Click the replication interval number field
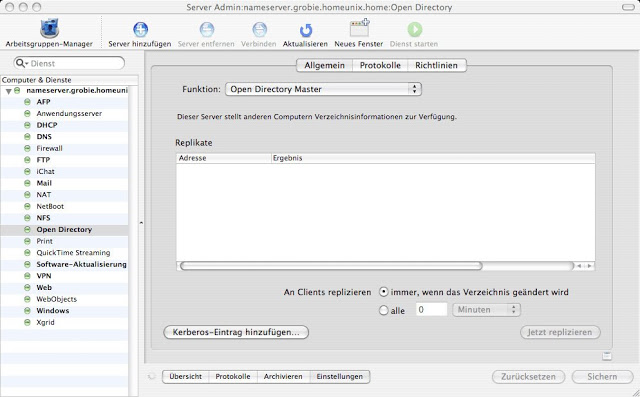Image resolution: width=640 pixels, height=397 pixels. (x=432, y=310)
